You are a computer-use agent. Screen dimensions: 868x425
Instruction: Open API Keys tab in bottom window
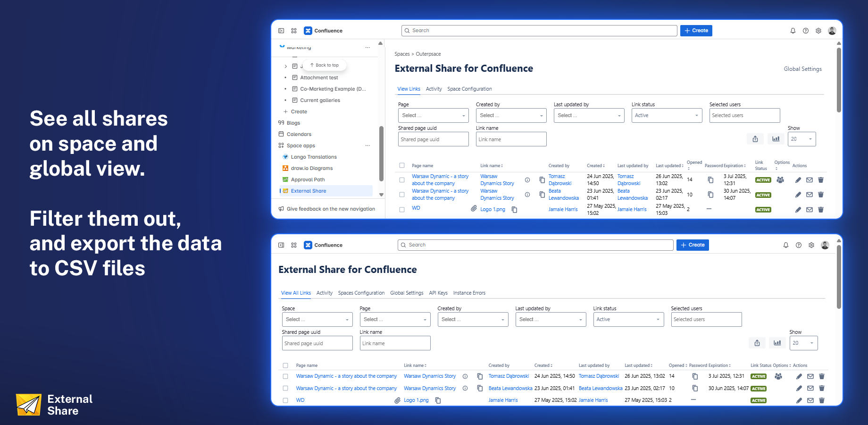438,293
